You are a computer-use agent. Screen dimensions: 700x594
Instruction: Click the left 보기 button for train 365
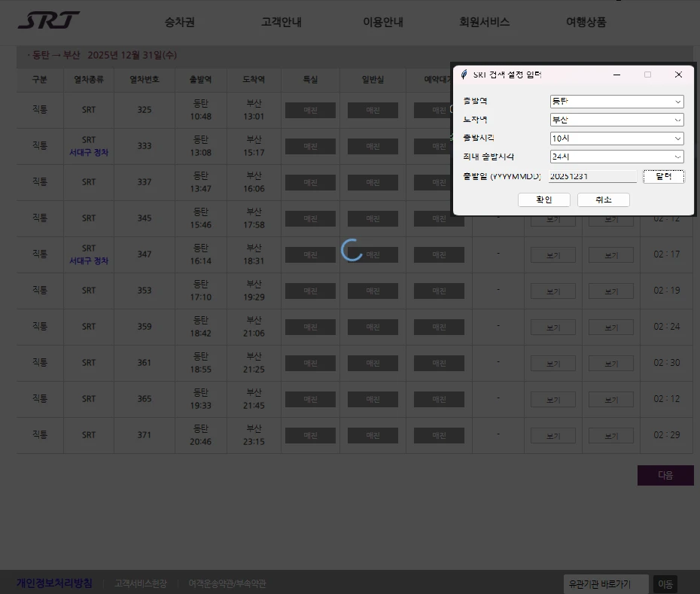click(553, 400)
